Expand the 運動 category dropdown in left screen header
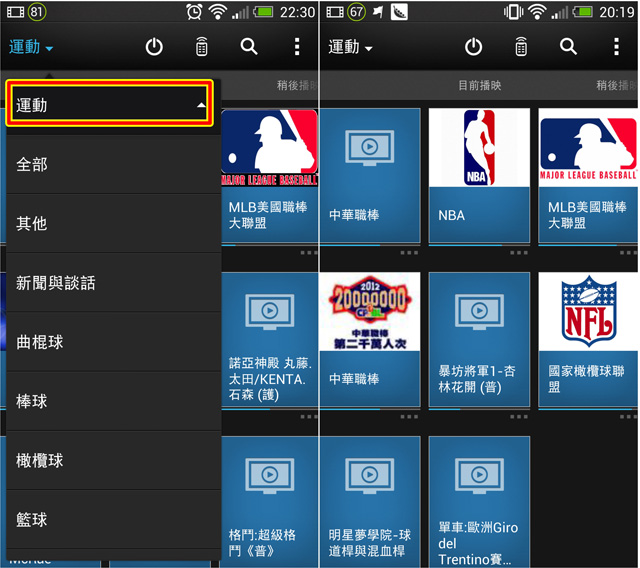Image resolution: width=640 pixels, height=568 pixels. 31,47
